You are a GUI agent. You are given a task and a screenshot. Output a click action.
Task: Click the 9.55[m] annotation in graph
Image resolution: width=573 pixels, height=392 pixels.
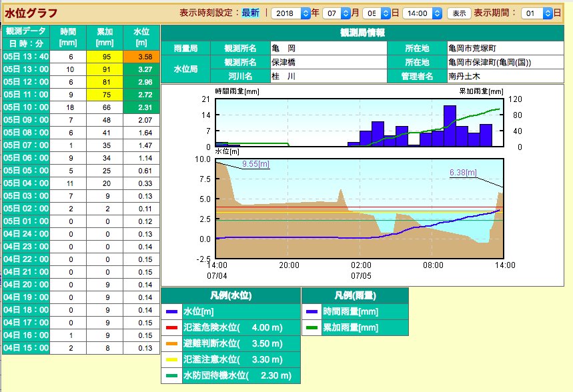click(255, 164)
